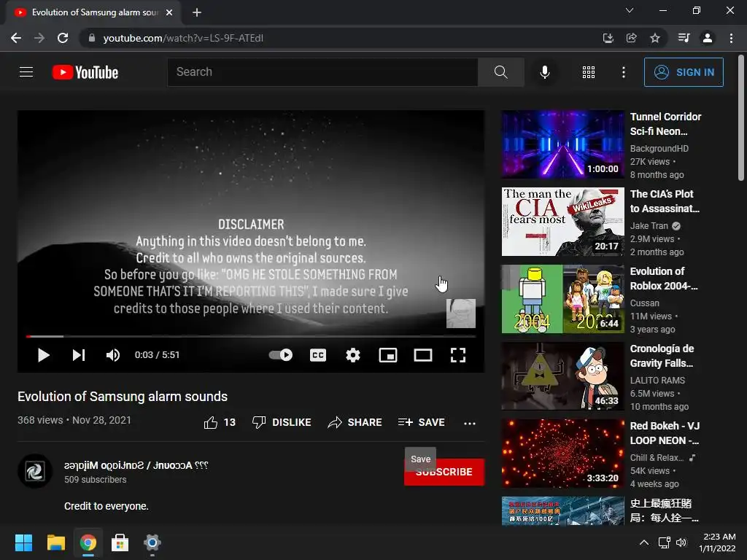Click the address bar URL

click(183, 38)
